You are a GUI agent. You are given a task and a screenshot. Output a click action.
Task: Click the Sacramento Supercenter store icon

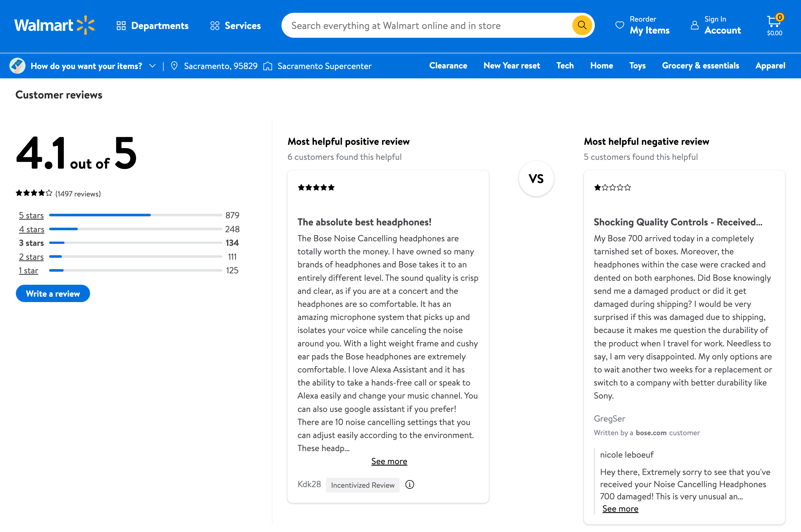pyautogui.click(x=268, y=66)
